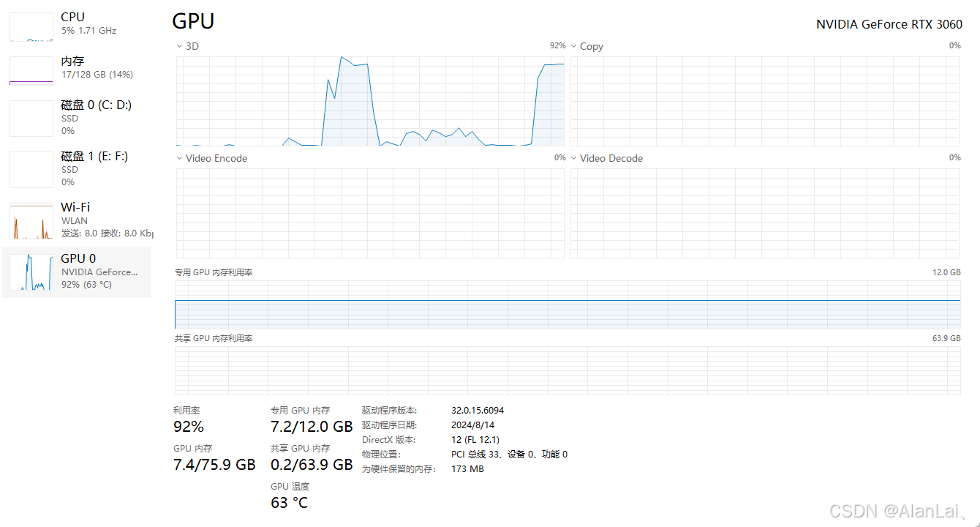980x527 pixels.
Task: Click the DirectX 版本 label
Action: click(389, 440)
